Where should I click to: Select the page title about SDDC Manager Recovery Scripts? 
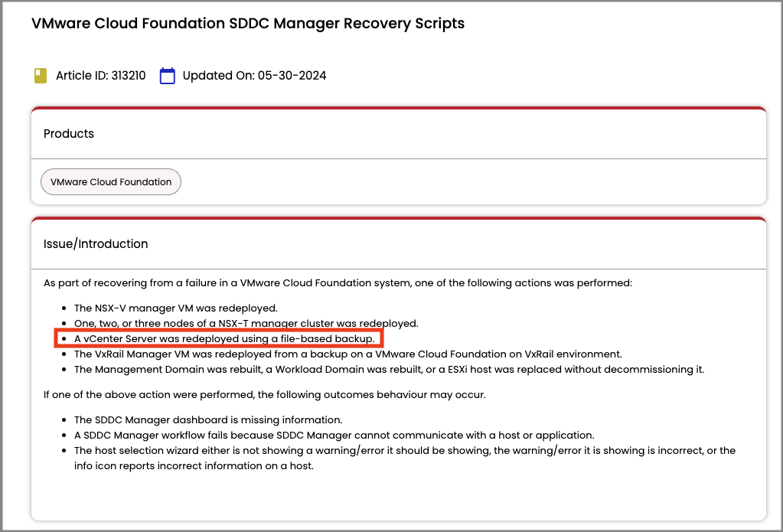[x=248, y=24]
